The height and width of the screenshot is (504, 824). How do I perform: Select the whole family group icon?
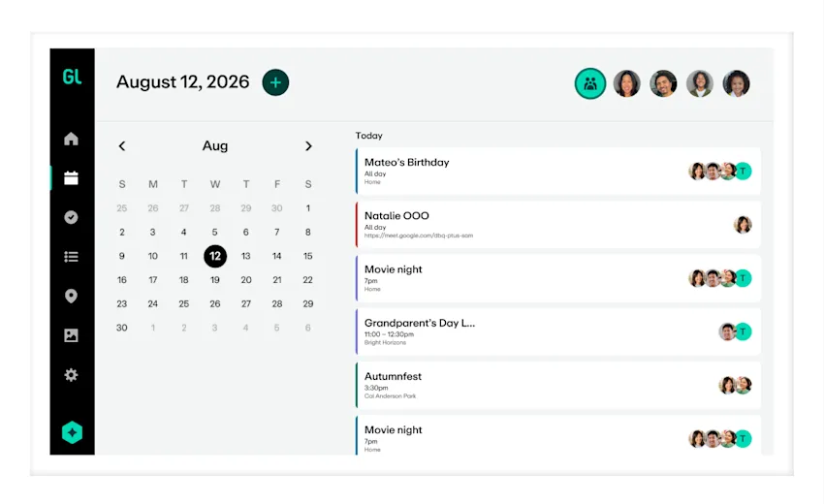(590, 83)
